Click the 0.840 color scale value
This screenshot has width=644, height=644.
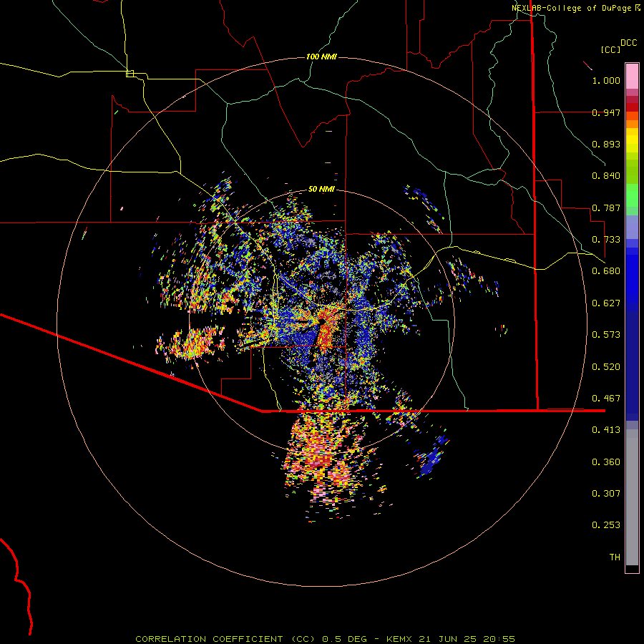(x=606, y=176)
